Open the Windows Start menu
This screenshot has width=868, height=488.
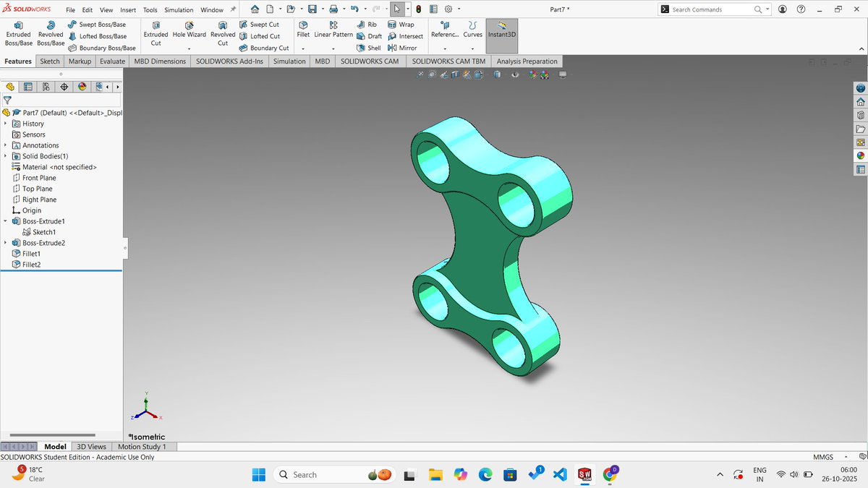click(259, 474)
